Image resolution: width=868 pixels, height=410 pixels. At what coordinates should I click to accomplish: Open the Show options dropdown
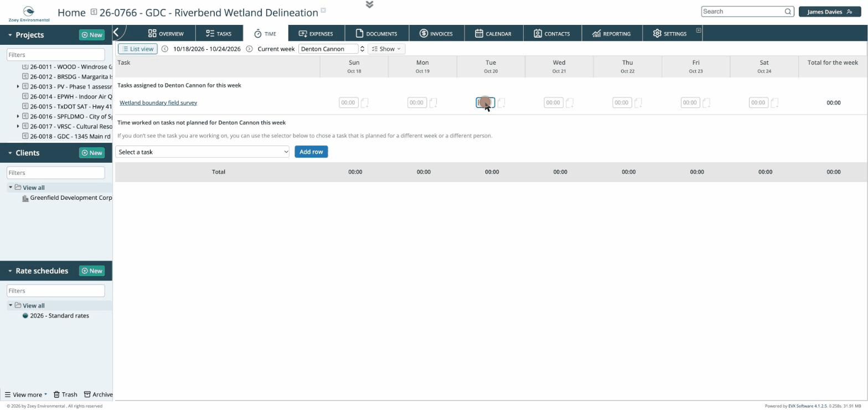pyautogui.click(x=386, y=49)
